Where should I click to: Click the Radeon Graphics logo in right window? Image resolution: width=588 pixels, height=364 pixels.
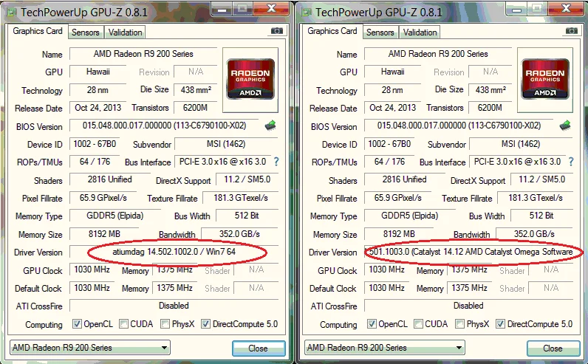(x=545, y=79)
